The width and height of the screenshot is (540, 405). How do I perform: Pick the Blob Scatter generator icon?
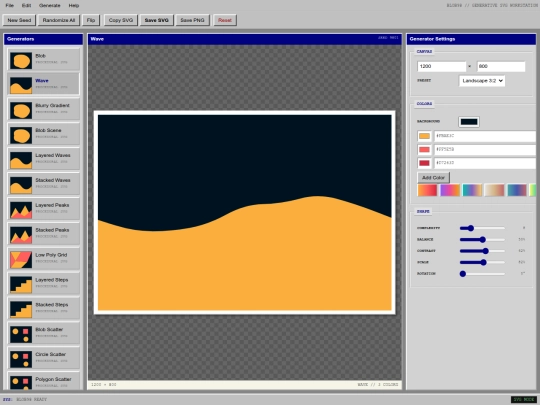click(x=21, y=334)
